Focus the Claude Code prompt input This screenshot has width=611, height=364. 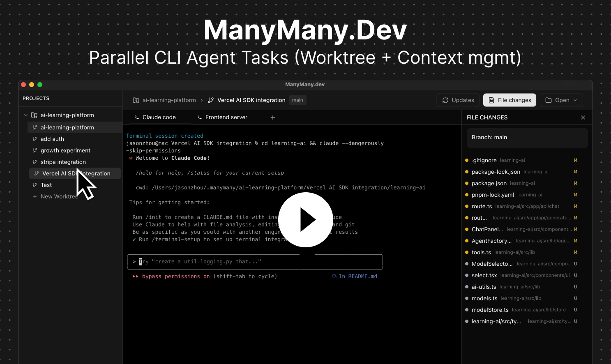pos(255,262)
